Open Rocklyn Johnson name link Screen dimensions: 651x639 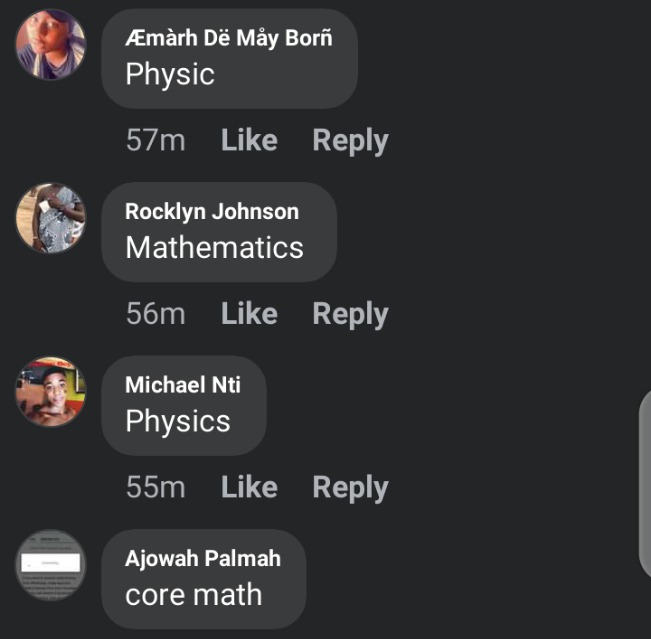point(212,212)
